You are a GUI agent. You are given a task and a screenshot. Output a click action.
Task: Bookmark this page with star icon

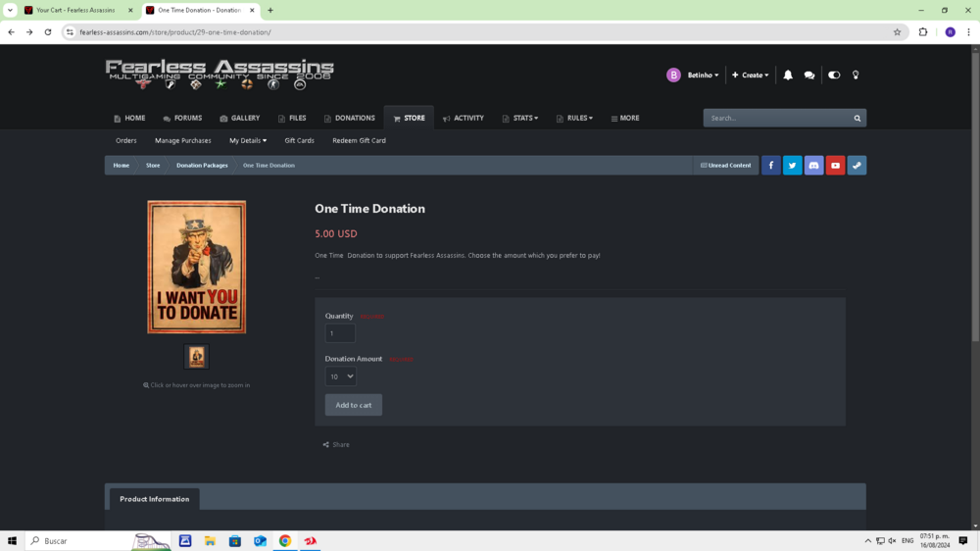click(897, 32)
